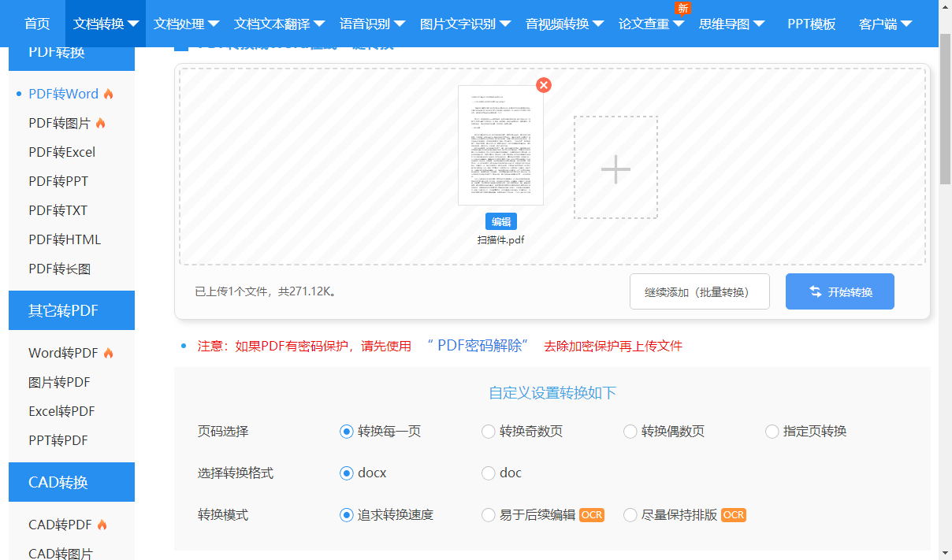
Task: Choose doc output format
Action: click(x=488, y=473)
